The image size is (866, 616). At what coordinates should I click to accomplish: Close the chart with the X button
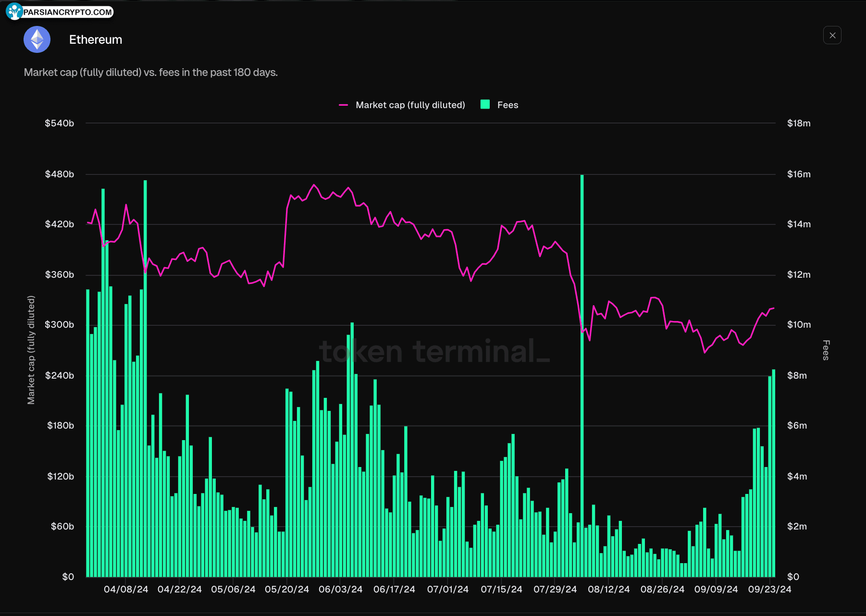click(x=832, y=35)
